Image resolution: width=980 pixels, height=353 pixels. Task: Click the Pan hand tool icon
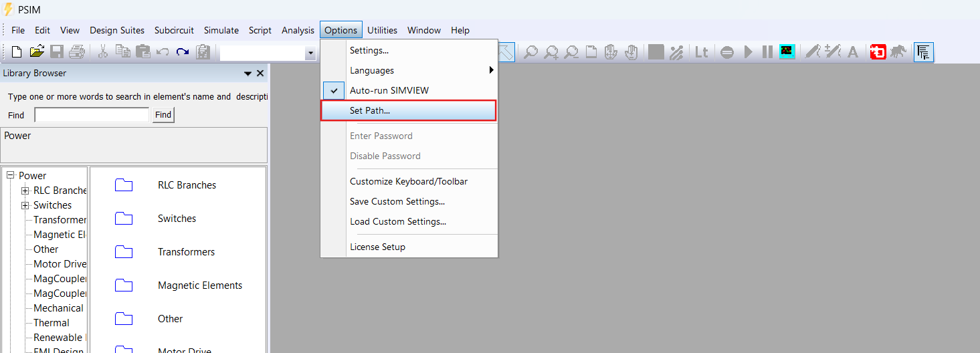[x=611, y=52]
